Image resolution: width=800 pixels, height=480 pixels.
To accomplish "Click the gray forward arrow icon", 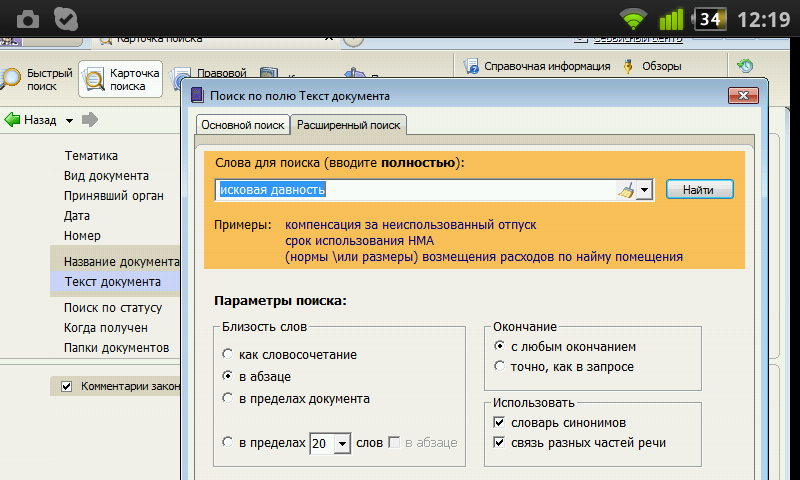I will [90, 120].
